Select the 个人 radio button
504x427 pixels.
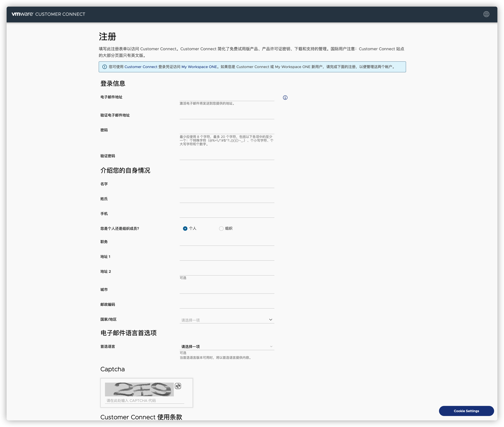click(x=185, y=229)
